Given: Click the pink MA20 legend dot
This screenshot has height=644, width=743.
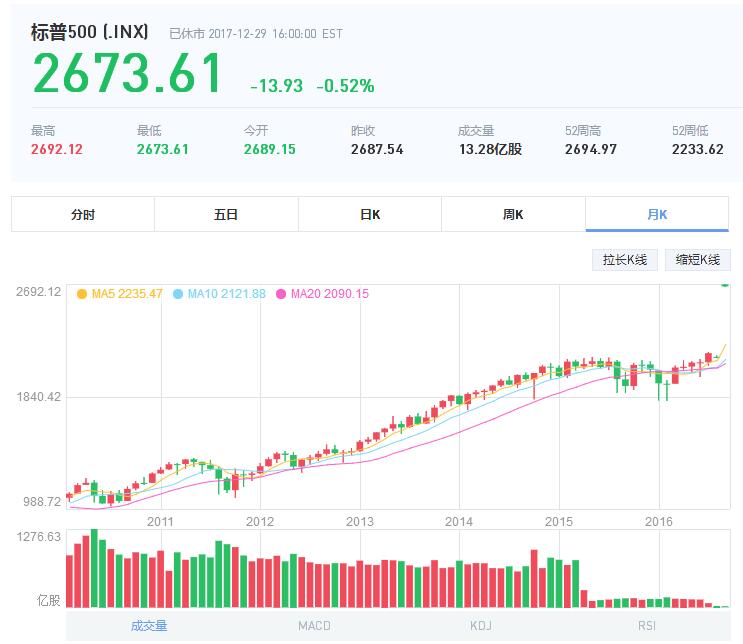Looking at the screenshot, I should [281, 294].
